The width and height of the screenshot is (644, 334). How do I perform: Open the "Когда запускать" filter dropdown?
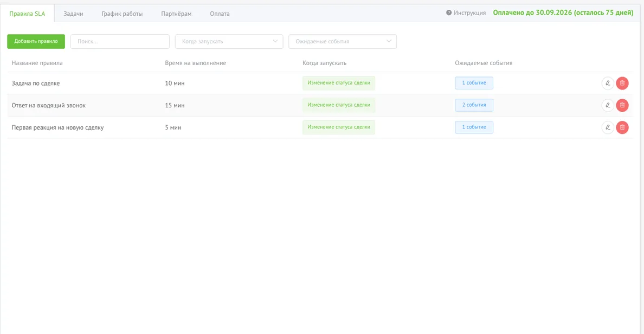tap(229, 42)
